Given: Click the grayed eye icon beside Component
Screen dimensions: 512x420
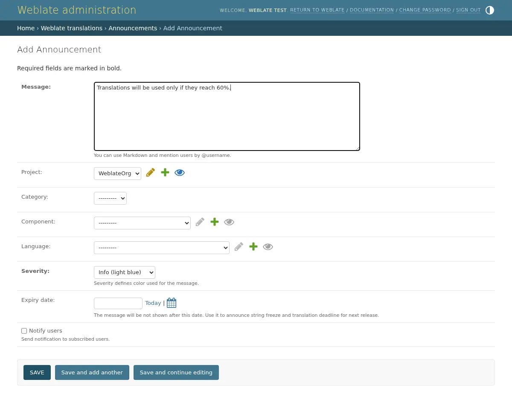Looking at the screenshot, I should point(229,222).
